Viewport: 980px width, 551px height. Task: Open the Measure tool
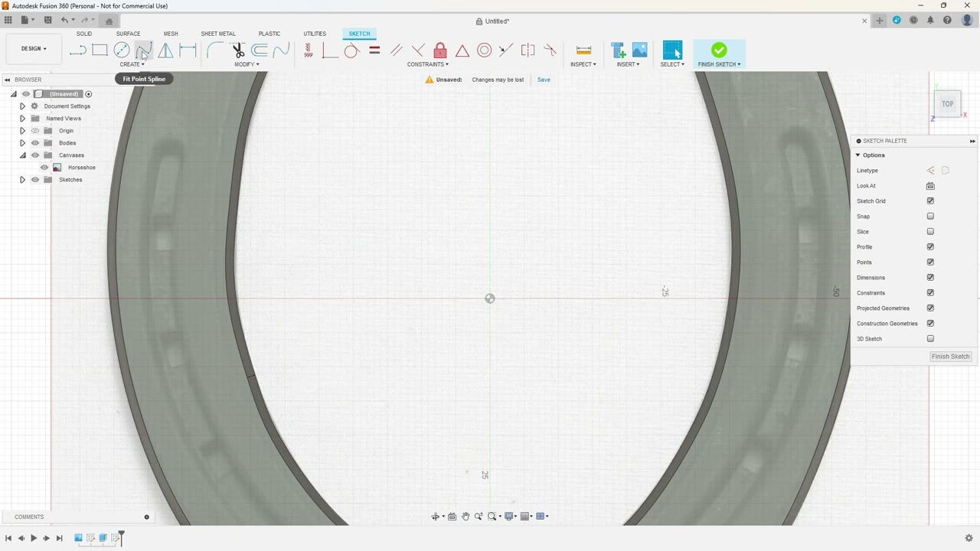583,51
